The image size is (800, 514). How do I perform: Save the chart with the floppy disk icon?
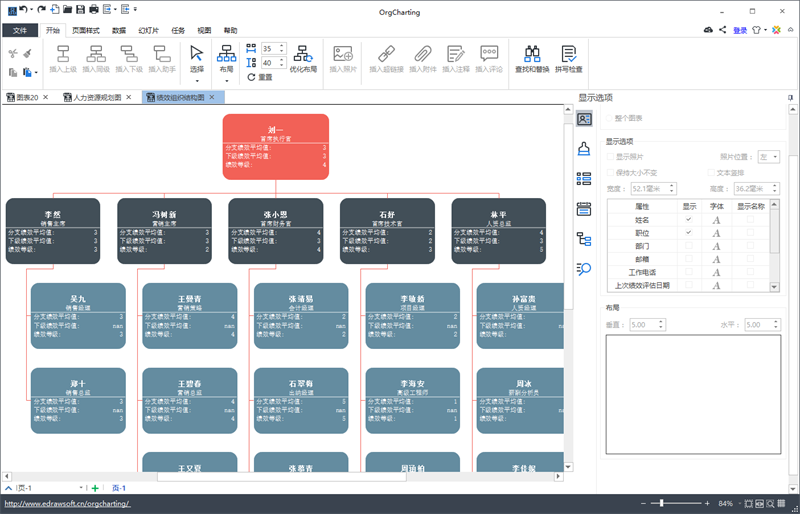pos(80,9)
